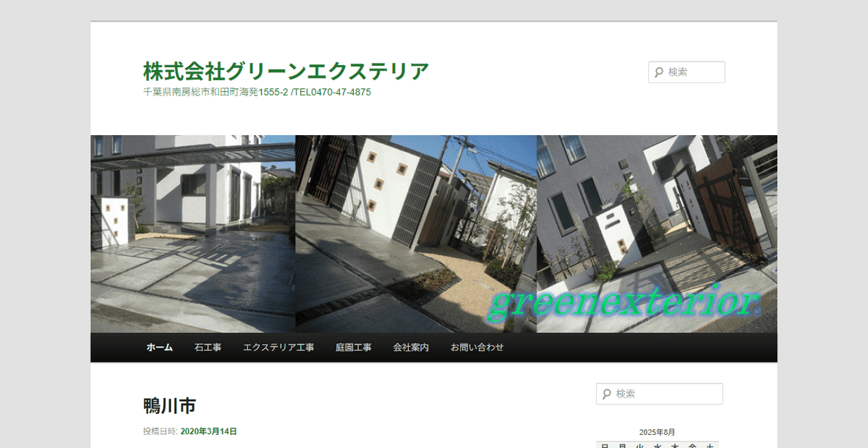Viewport: 868px width, 448px height.
Task: Click the 投稿日時 posted-date label
Action: (x=159, y=431)
